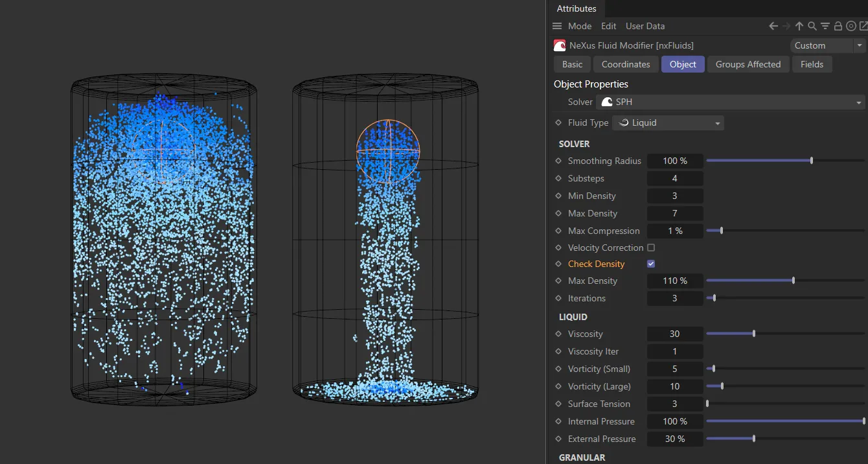868x464 pixels.
Task: Click the hamburger menu icon next to Mode
Action: pos(556,26)
